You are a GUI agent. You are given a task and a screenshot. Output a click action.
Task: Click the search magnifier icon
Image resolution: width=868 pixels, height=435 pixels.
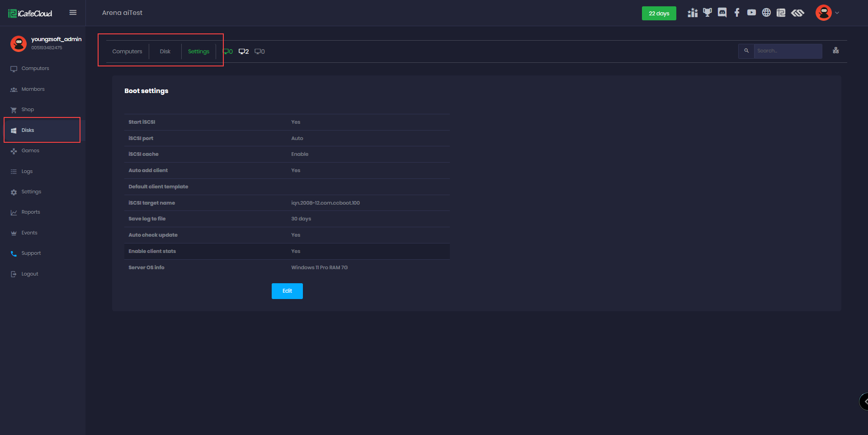(x=746, y=51)
